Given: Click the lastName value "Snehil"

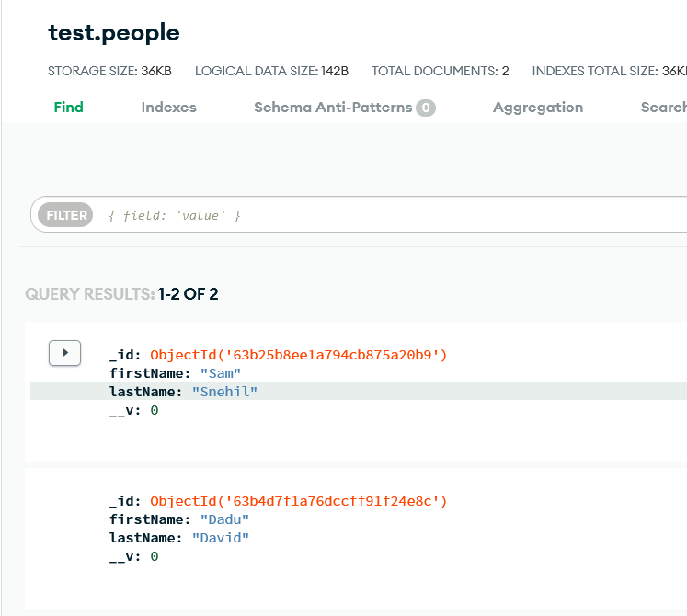Looking at the screenshot, I should 224,392.
